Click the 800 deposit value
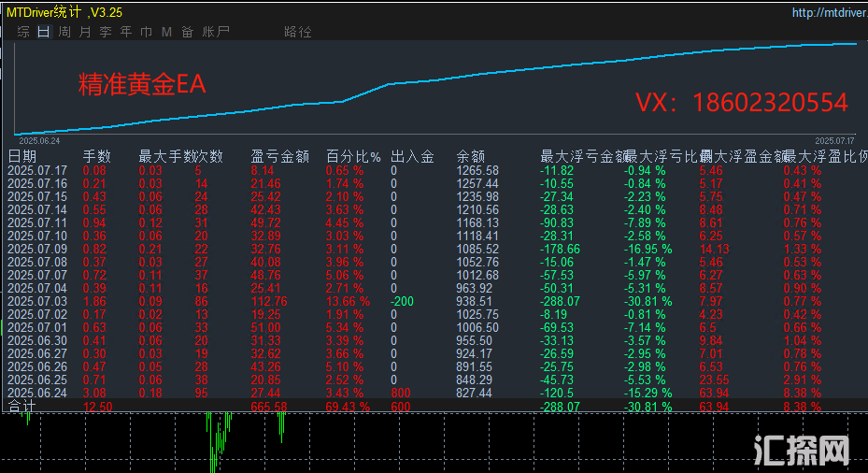Screen dimensions: 868x473 [x=401, y=394]
